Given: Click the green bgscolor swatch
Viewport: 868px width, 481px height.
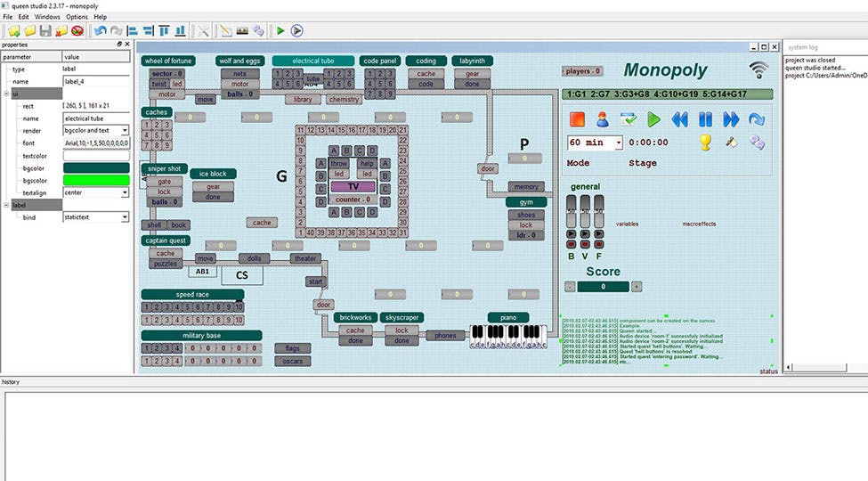Looking at the screenshot, I should click(x=95, y=180).
